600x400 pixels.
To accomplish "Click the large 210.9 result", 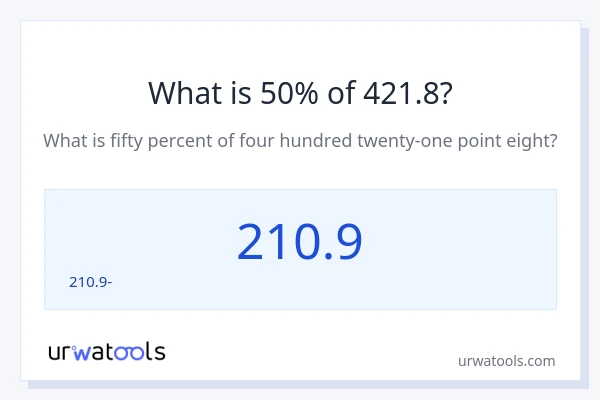I will click(300, 241).
